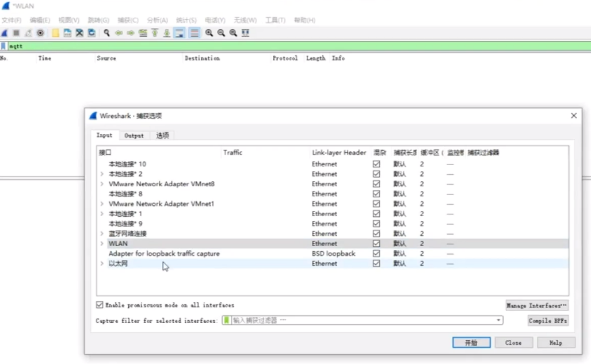
Task: Open the 无线(W) menu
Action: (245, 20)
